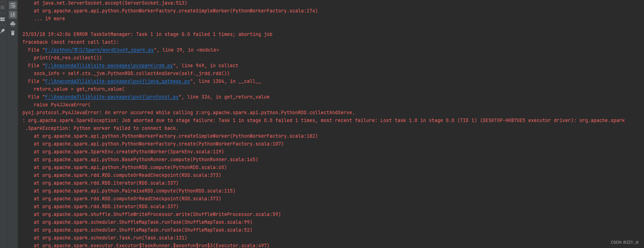Click the 'print(rdd_res.collect())' code line
This screenshot has height=248, width=644.
point(67,58)
